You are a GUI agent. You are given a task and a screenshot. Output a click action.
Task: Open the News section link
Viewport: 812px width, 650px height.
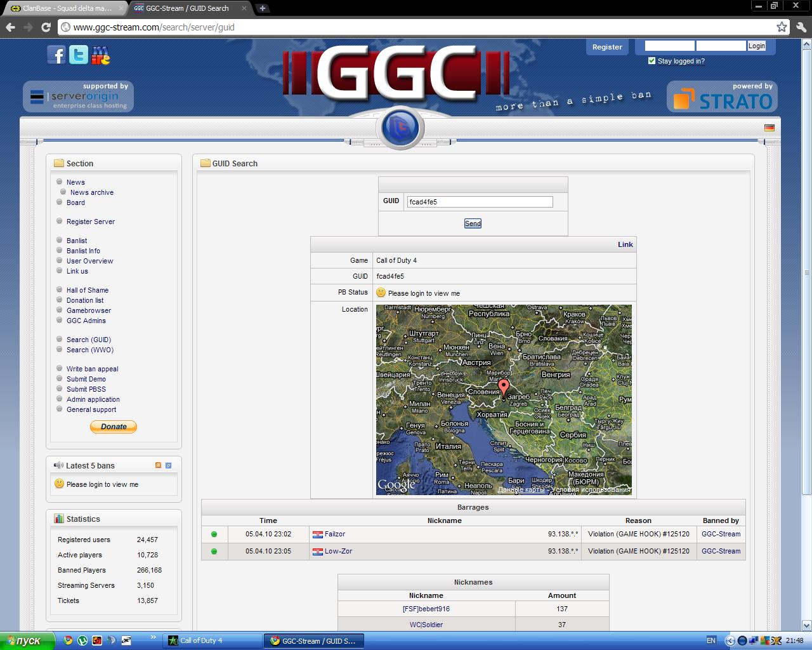(x=75, y=182)
